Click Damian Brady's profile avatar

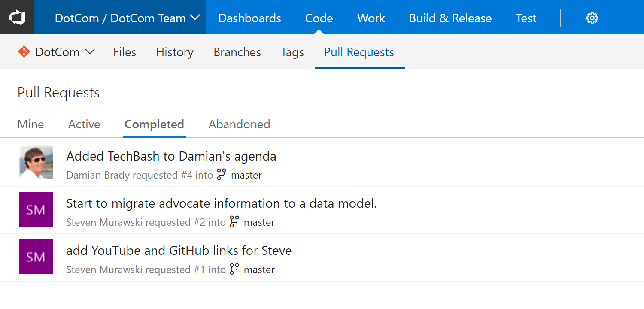(36, 162)
